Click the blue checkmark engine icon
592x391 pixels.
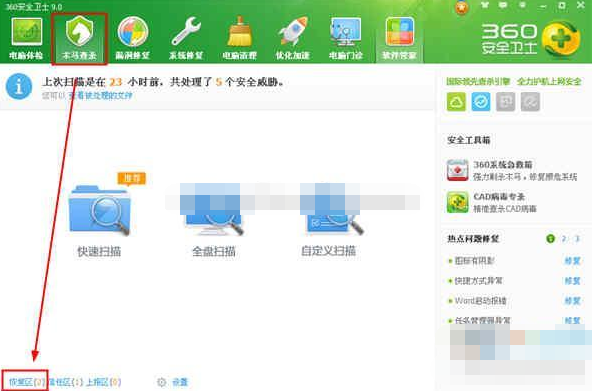click(481, 102)
